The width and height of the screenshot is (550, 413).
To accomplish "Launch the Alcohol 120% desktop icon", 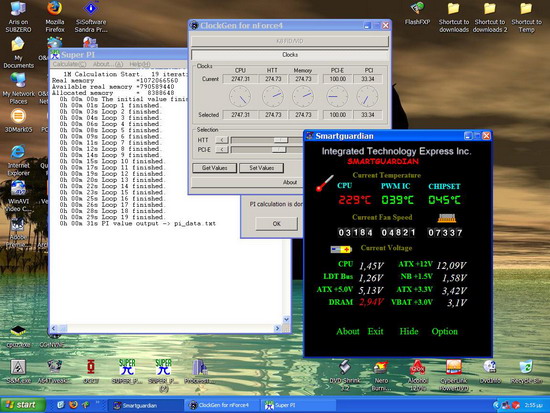I will click(x=417, y=375).
